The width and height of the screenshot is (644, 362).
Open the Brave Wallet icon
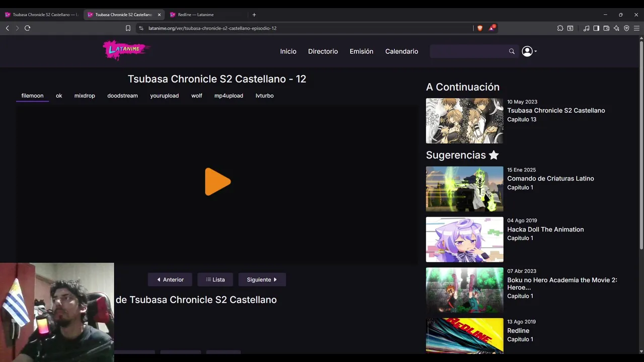[x=606, y=28]
